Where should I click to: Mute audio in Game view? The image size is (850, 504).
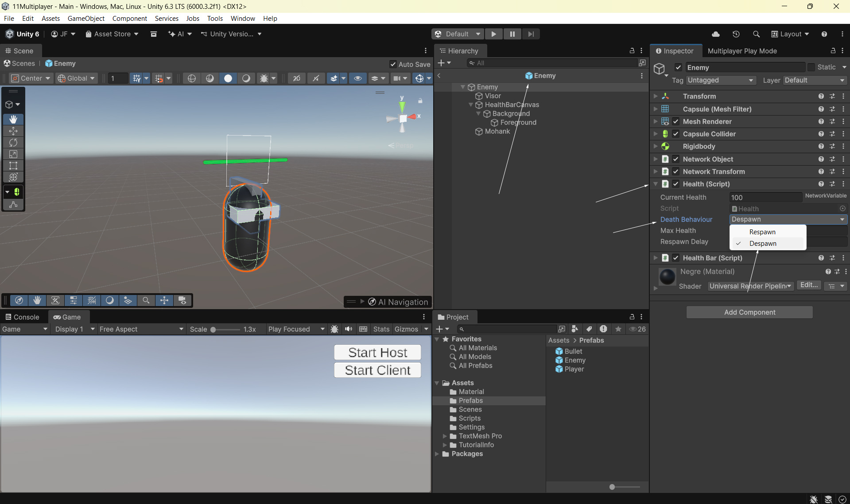click(x=349, y=329)
